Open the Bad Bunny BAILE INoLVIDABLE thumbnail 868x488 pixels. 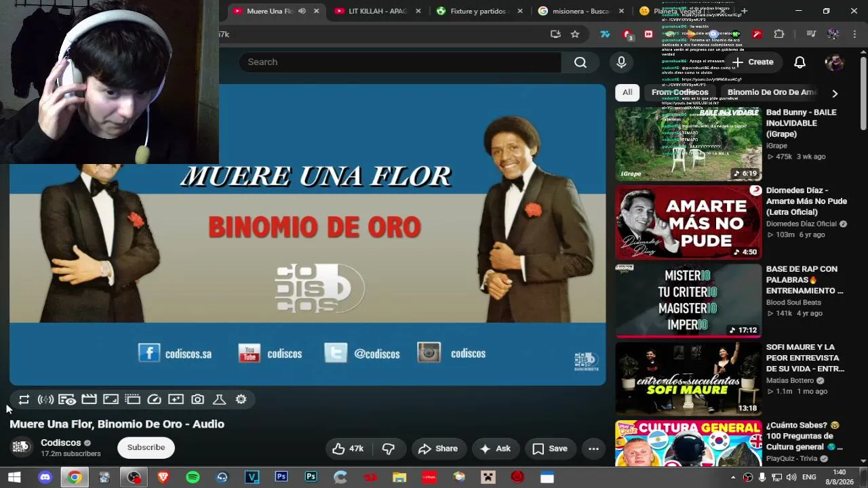click(x=688, y=144)
